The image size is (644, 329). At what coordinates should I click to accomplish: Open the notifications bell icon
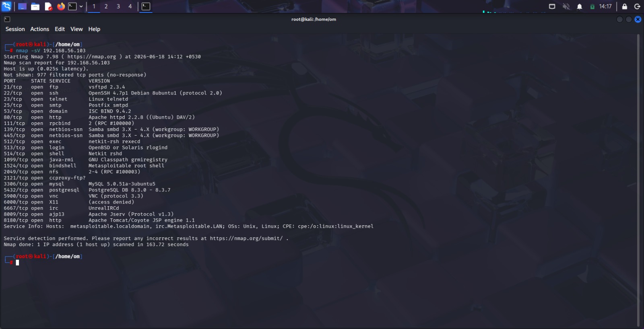click(580, 6)
